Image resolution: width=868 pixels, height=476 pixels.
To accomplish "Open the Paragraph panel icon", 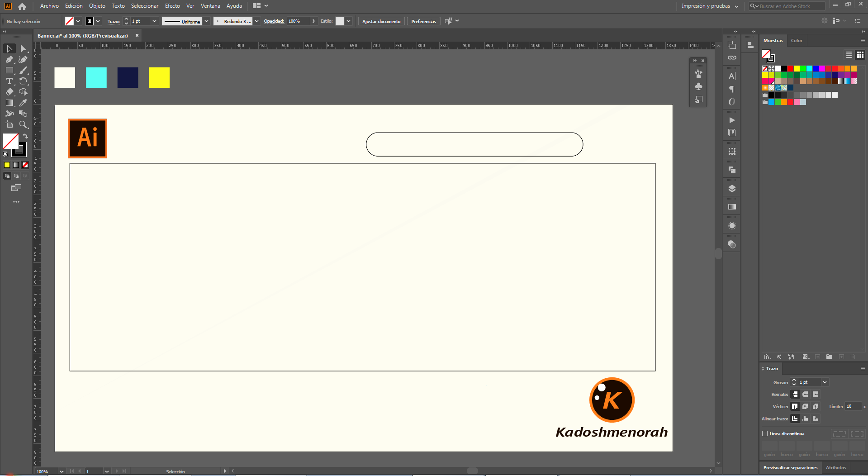I will (x=732, y=89).
